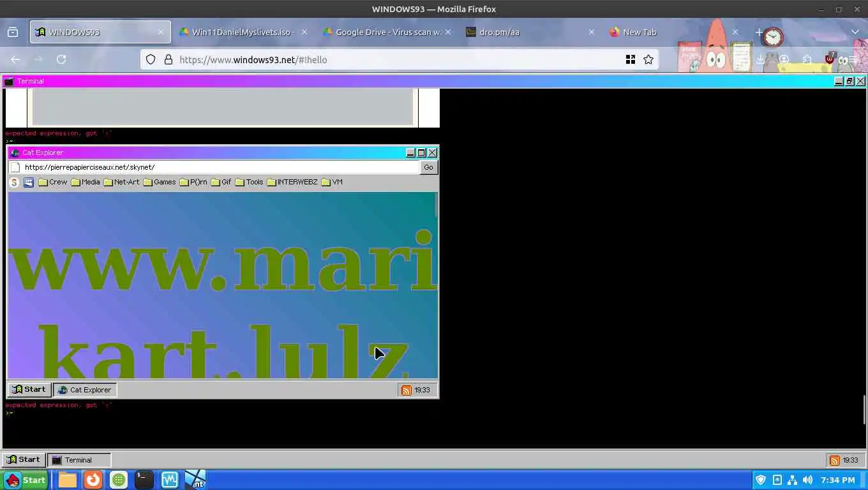
Task: Open the INTERWEBZ bookmarks folder
Action: (292, 182)
